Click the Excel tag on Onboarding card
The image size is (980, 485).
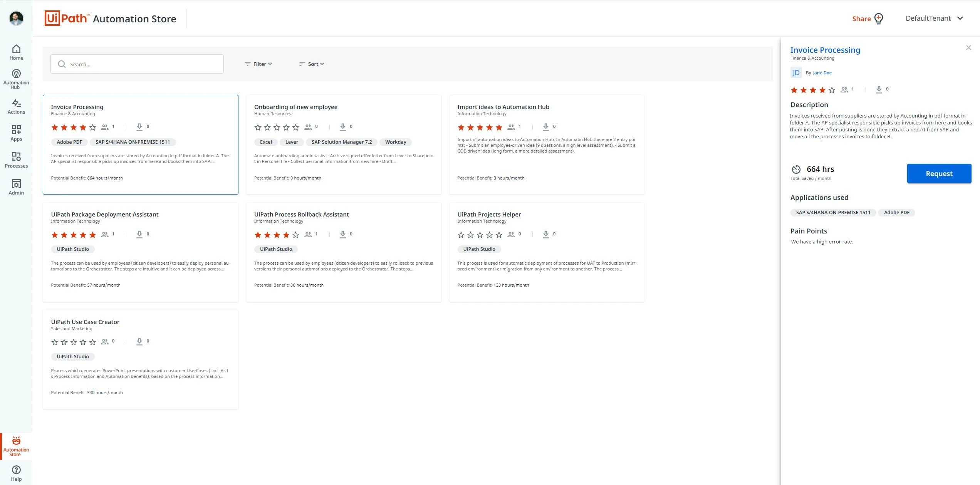(266, 142)
